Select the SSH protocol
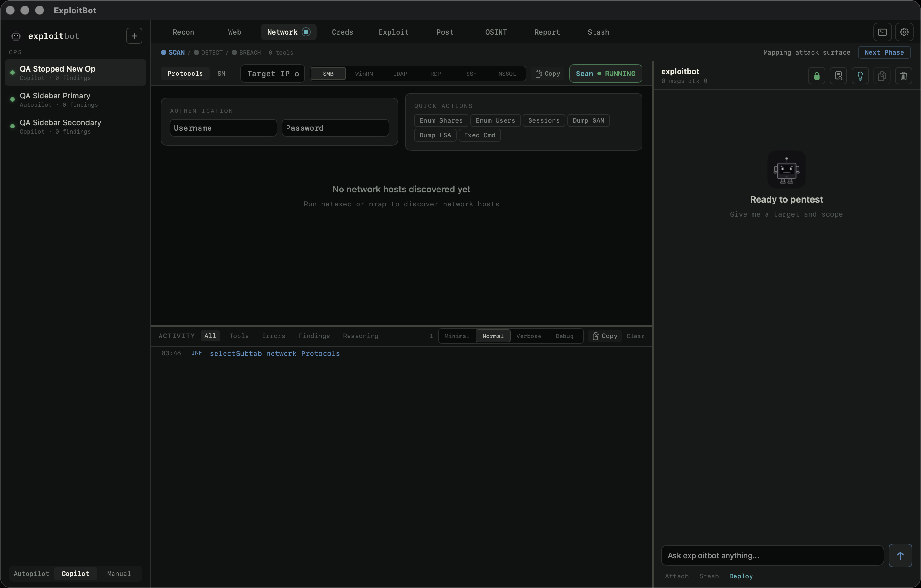Screen dimensions: 921x588 (x=471, y=73)
